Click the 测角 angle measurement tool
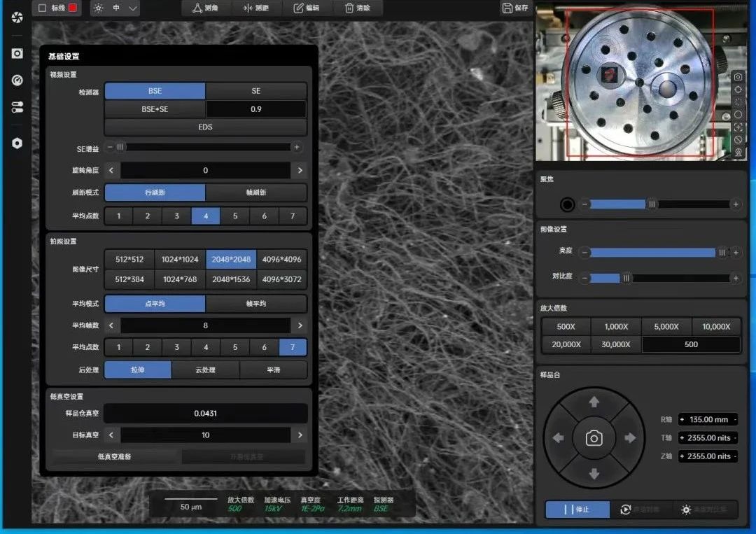 tap(206, 8)
